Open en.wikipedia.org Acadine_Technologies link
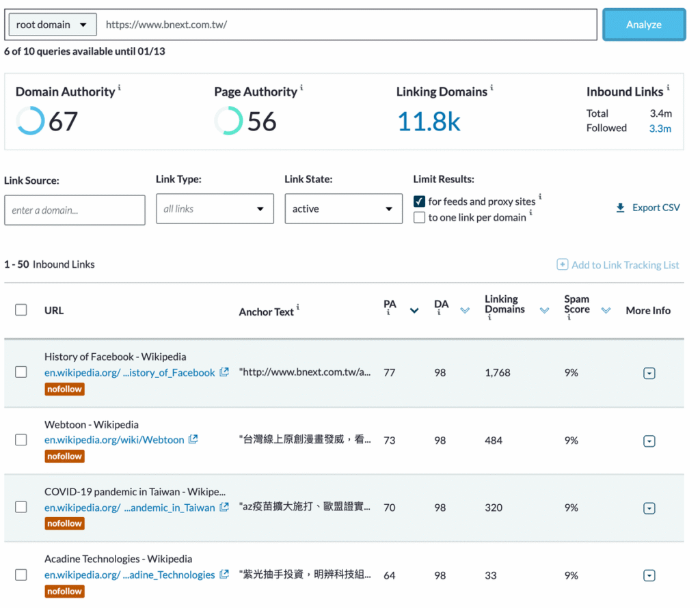This screenshot has height=608, width=700. point(129,575)
